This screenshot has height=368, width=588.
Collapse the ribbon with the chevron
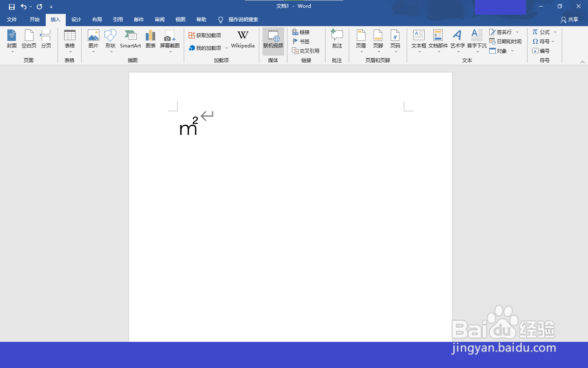click(582, 62)
